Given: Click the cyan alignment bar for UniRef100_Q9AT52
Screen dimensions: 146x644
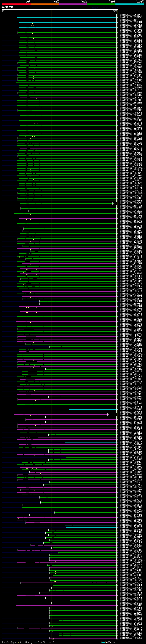Looking at the screenshot, I should point(67,17).
